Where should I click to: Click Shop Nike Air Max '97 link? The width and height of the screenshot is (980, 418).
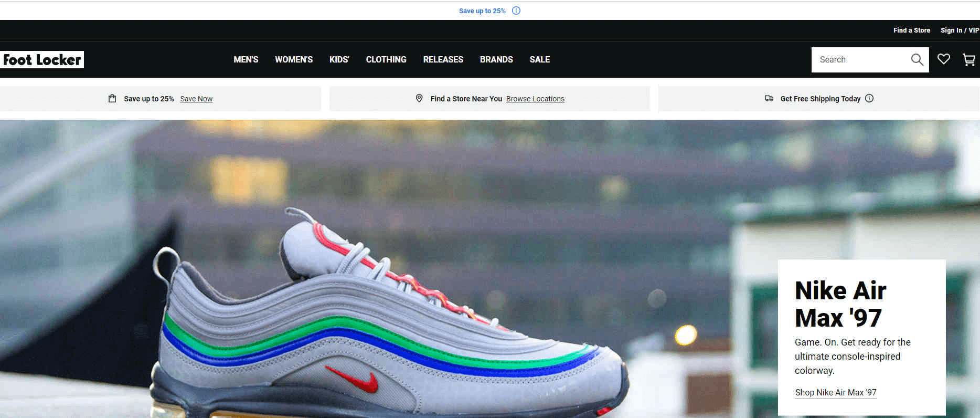pos(836,392)
